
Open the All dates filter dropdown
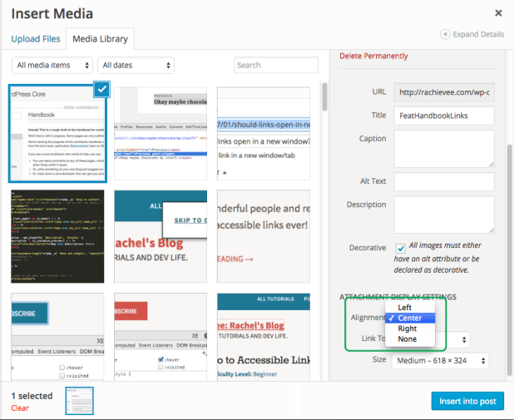click(136, 65)
